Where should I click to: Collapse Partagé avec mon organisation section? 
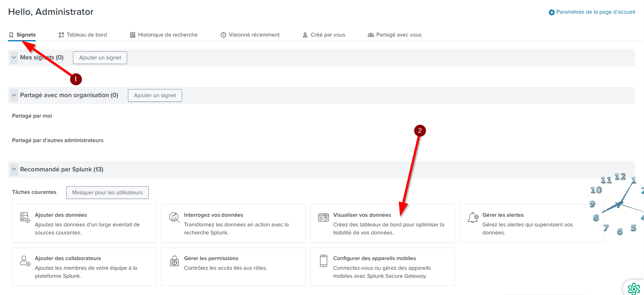tap(14, 95)
